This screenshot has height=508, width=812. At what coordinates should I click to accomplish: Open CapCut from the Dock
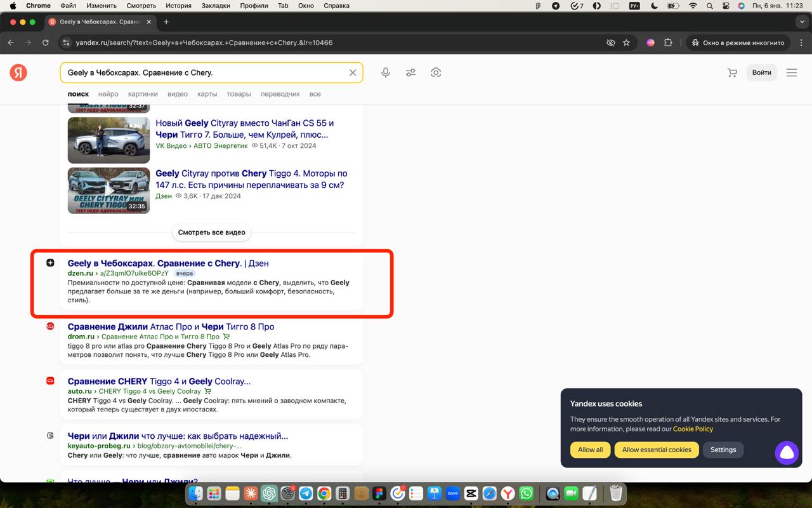471,493
